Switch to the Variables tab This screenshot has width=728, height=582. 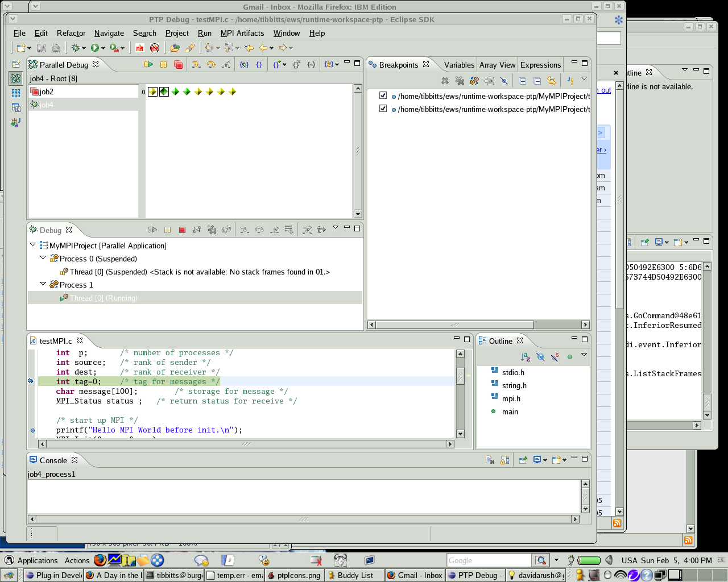click(459, 65)
